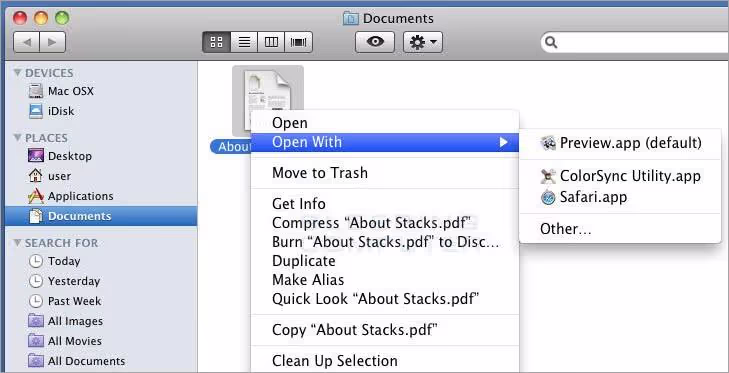
Task: Switch to icon view in the toolbar
Action: [217, 42]
